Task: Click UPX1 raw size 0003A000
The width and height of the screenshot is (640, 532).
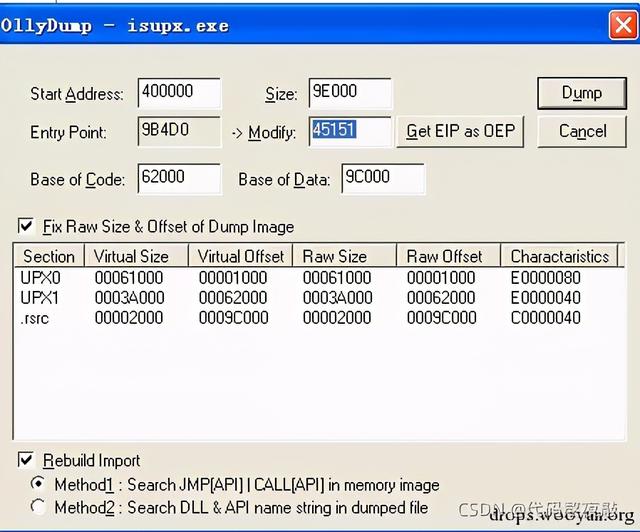Action: (338, 298)
